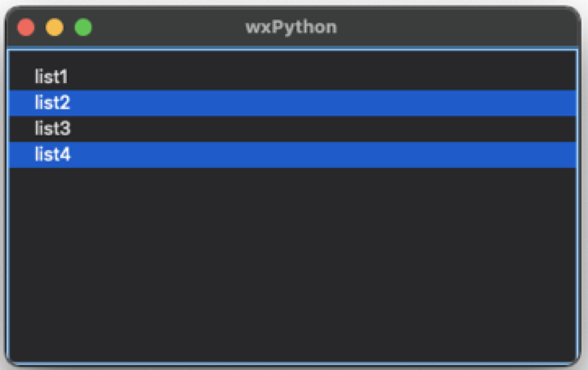Close the wxPython window with red button

26,28
